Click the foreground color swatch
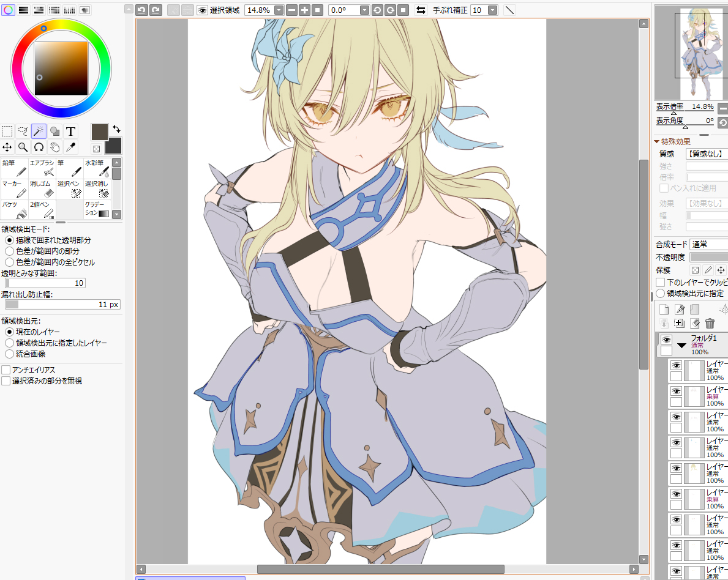Screen dimensions: 728x580 tap(99, 132)
